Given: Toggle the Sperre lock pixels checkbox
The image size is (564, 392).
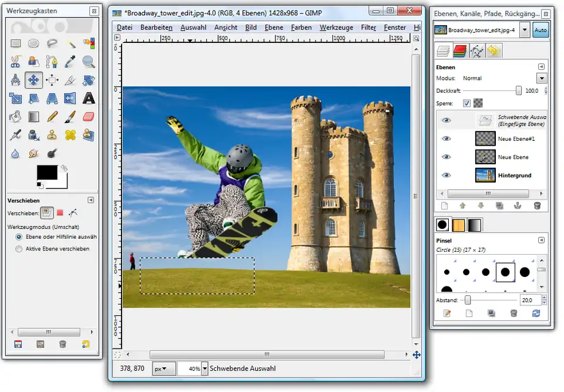Looking at the screenshot, I should tap(466, 103).
